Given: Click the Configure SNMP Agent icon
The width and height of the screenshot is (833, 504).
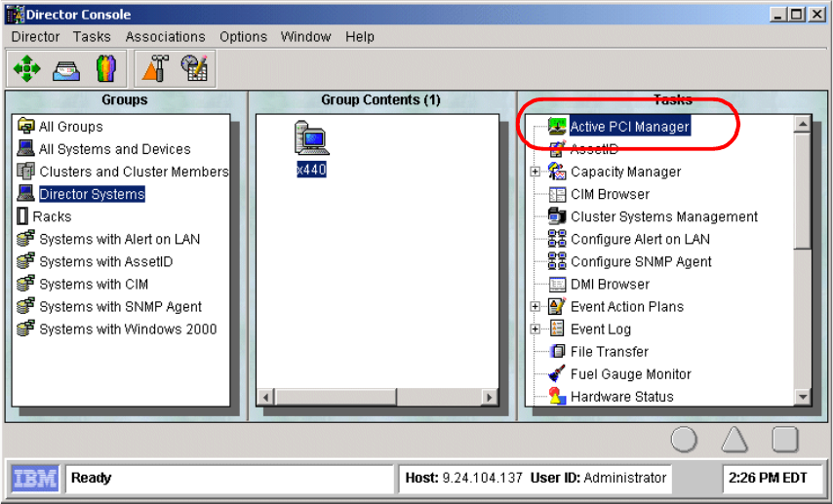Looking at the screenshot, I should click(557, 261).
